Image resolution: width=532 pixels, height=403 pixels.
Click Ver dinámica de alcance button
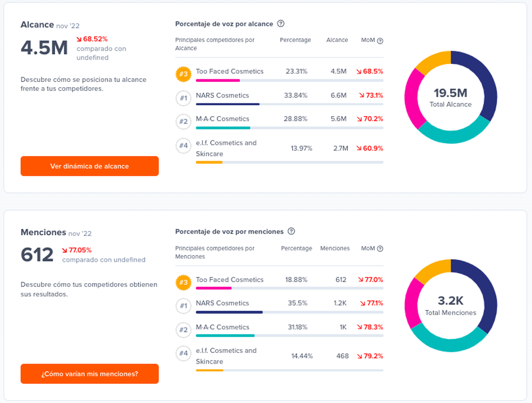pos(89,166)
